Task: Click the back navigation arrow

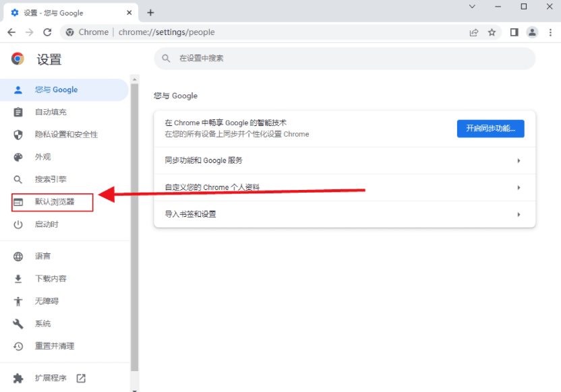Action: pyautogui.click(x=11, y=32)
